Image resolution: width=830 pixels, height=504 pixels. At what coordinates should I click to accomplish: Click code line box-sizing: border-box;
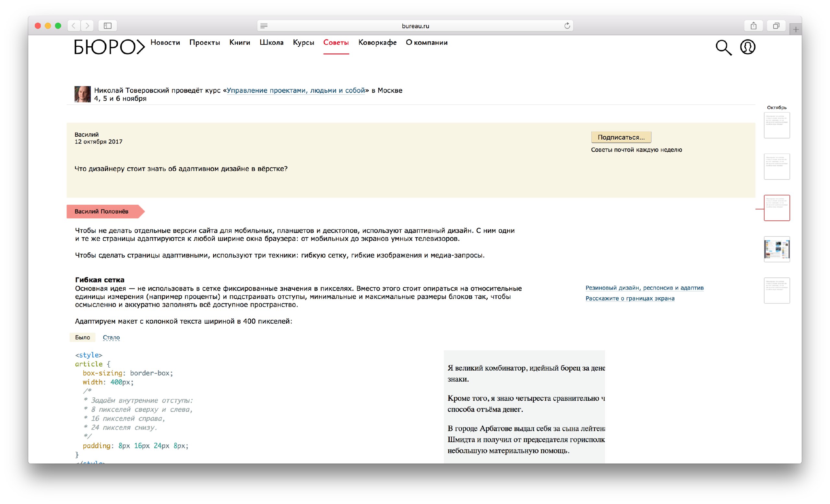(x=128, y=373)
